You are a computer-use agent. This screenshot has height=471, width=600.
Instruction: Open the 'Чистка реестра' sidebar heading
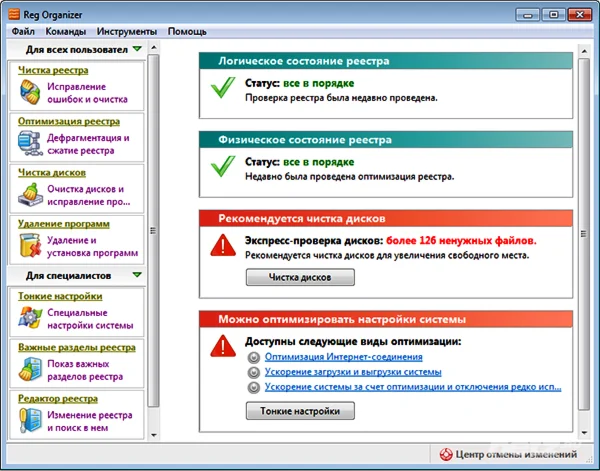[x=53, y=70]
